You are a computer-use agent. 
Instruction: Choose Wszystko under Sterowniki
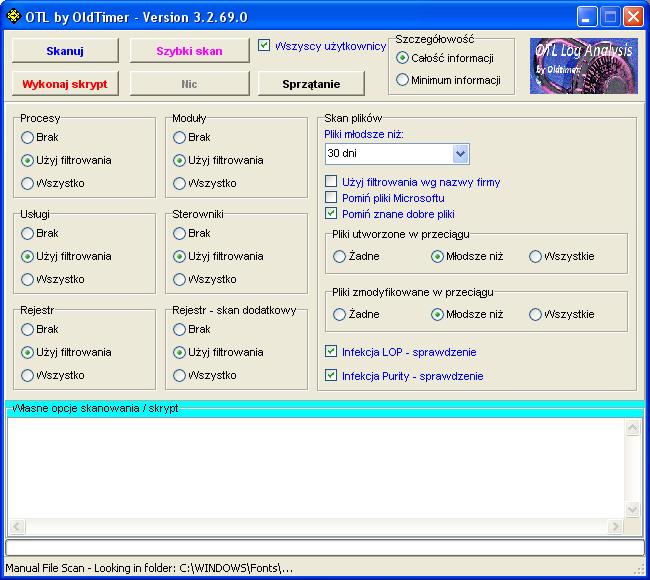(179, 279)
